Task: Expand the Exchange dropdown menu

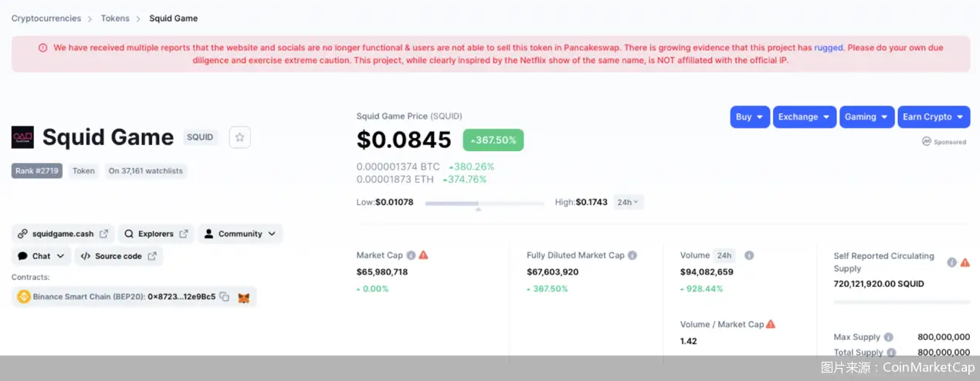Action: [805, 117]
